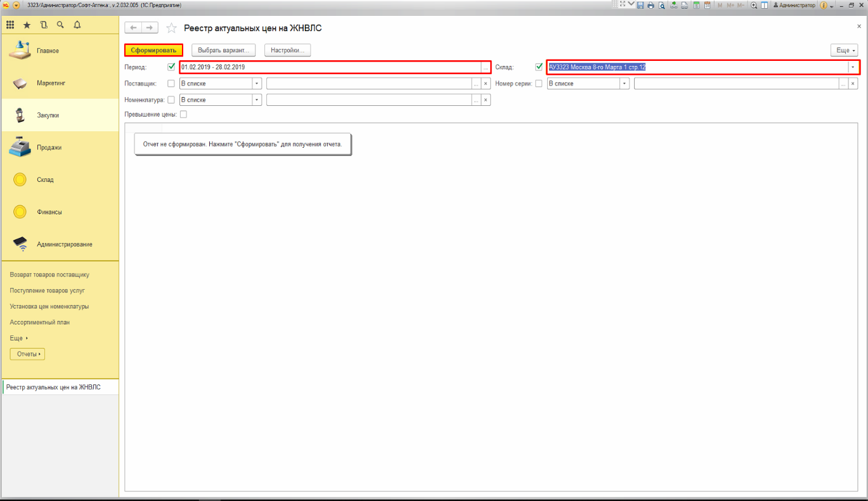Image resolution: width=868 pixels, height=501 pixels.
Task: Open Favorites star in left panel
Action: (27, 25)
